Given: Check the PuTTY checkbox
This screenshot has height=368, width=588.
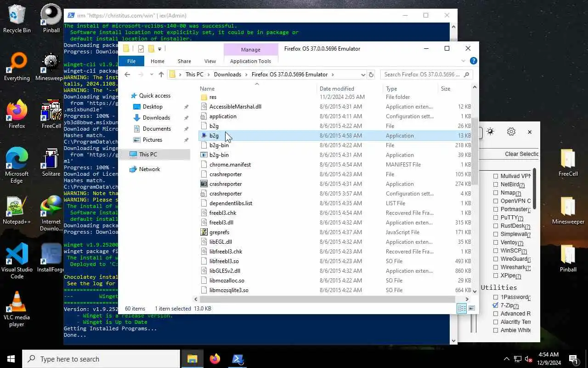Looking at the screenshot, I should [496, 218].
